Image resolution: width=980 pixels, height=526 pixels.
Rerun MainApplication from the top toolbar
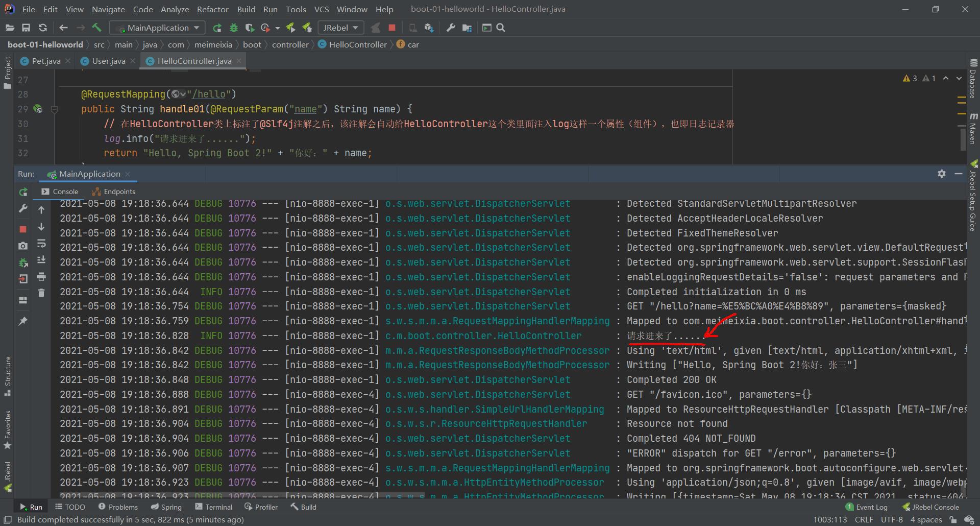pyautogui.click(x=217, y=28)
